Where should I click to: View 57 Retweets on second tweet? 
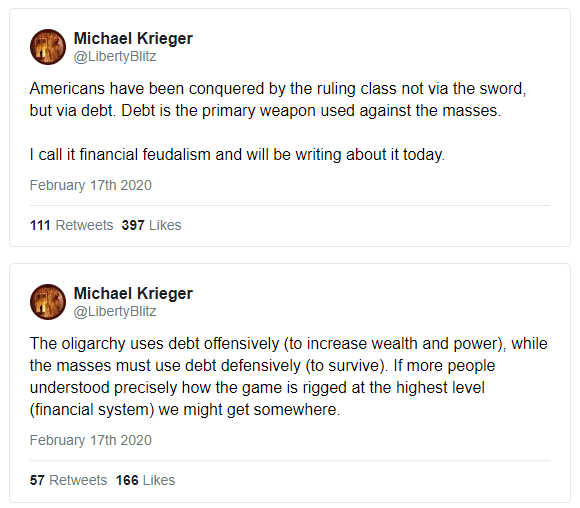68,480
